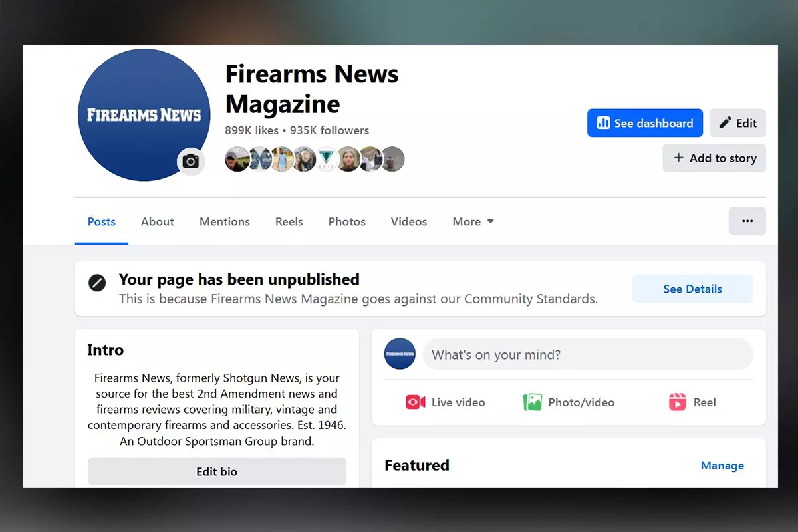Image resolution: width=798 pixels, height=532 pixels.
Task: Click the last grey follower avatar
Action: click(x=393, y=159)
